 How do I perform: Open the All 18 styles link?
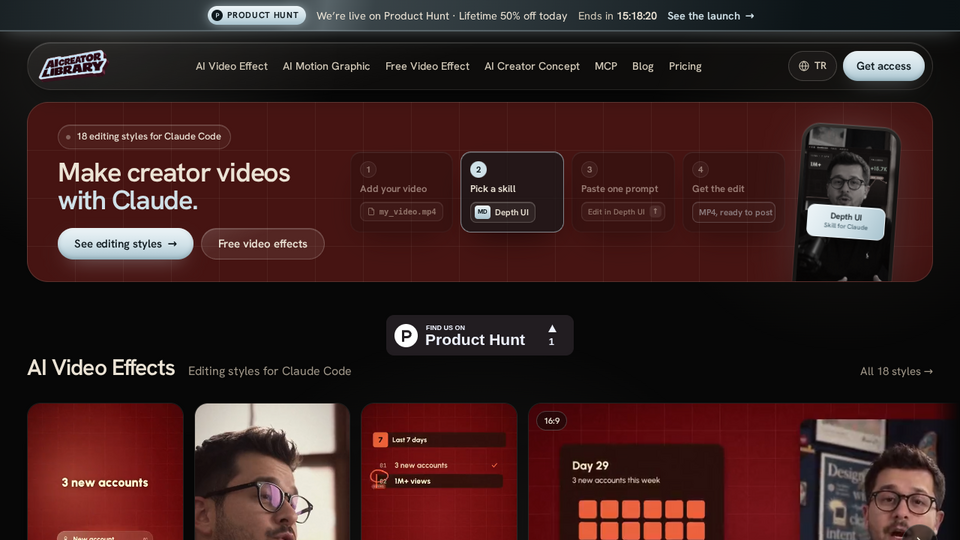(896, 371)
